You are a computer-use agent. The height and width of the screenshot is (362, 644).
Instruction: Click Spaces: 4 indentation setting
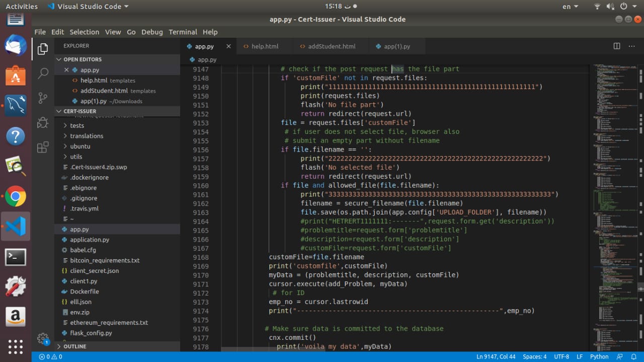pos(534,356)
